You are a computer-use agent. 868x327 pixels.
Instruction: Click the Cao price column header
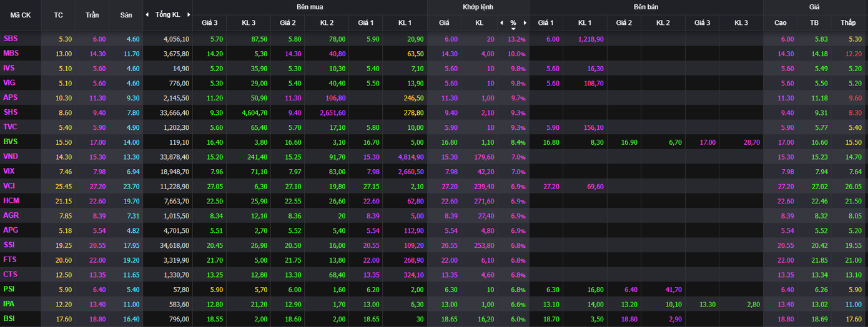[x=781, y=23]
